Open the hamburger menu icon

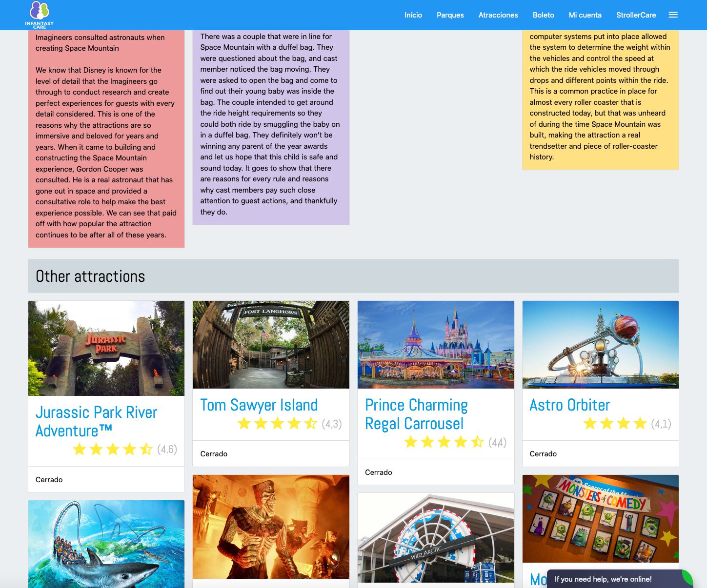coord(673,15)
